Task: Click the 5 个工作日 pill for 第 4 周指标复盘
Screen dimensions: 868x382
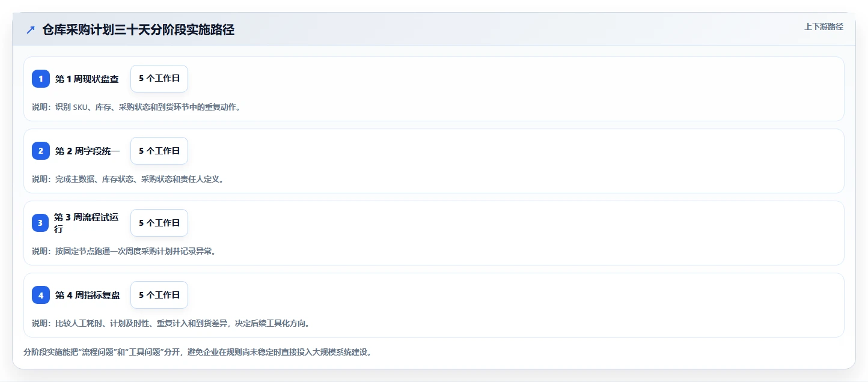Action: 159,295
